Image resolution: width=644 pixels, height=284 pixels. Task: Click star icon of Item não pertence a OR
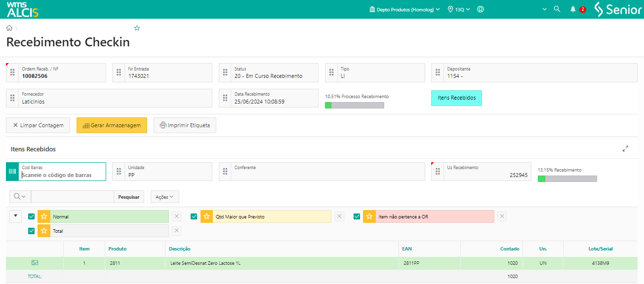pos(369,216)
